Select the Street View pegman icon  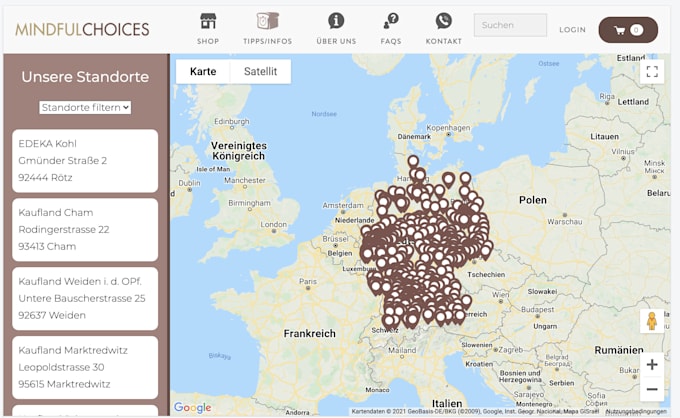coord(652,321)
